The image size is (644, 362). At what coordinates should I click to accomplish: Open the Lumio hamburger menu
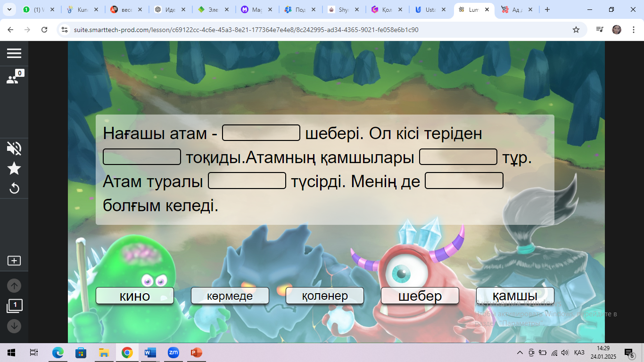pyautogui.click(x=14, y=53)
